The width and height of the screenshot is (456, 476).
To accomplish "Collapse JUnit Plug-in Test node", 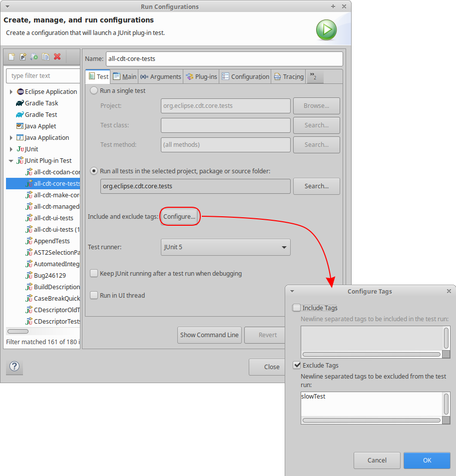I will tap(11, 161).
